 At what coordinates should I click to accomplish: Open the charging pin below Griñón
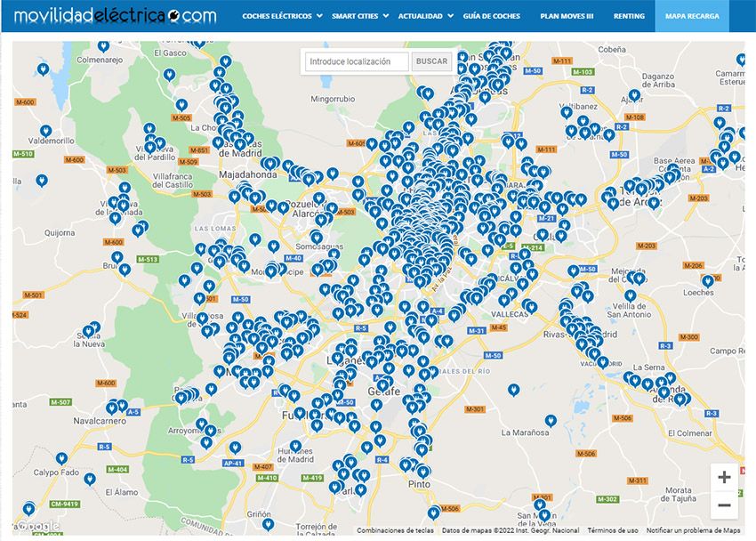click(x=268, y=524)
